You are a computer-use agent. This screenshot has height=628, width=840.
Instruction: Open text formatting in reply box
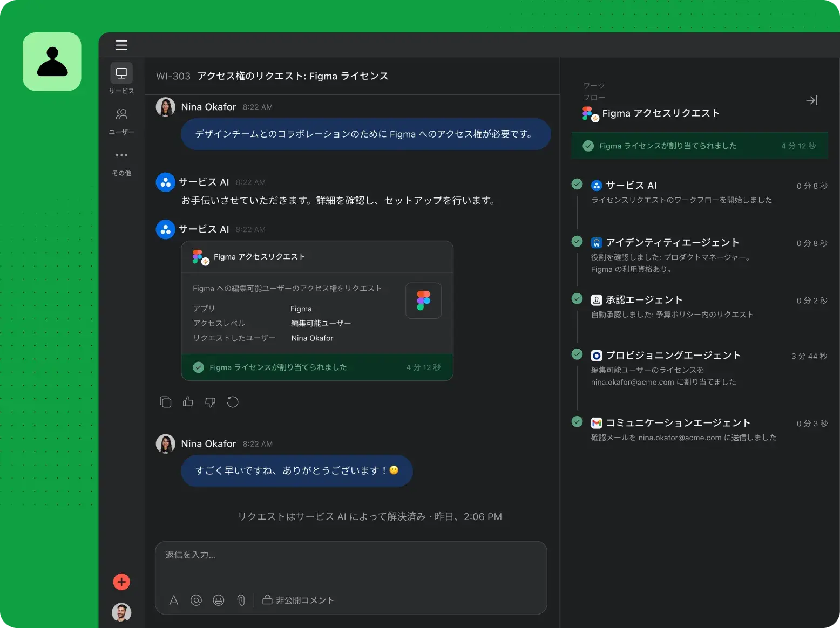click(x=174, y=600)
